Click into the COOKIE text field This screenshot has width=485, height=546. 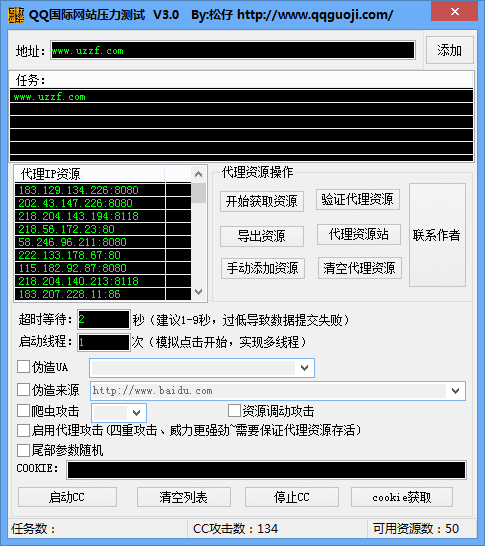266,470
